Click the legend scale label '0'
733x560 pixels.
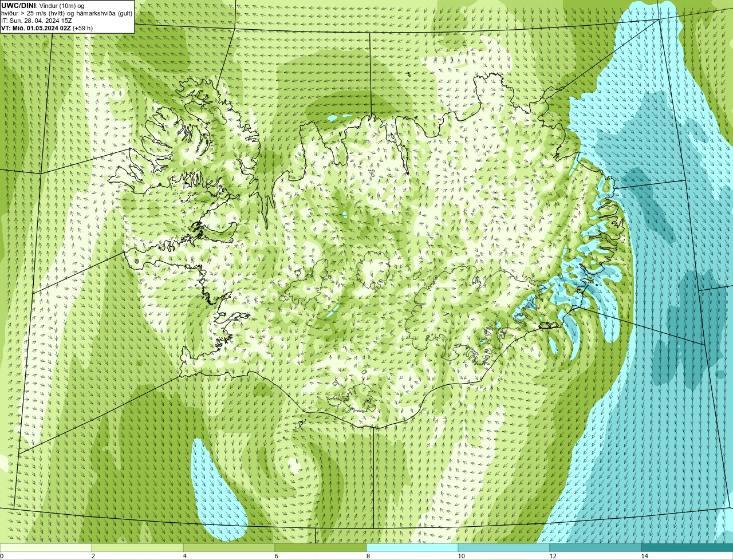point(2,556)
